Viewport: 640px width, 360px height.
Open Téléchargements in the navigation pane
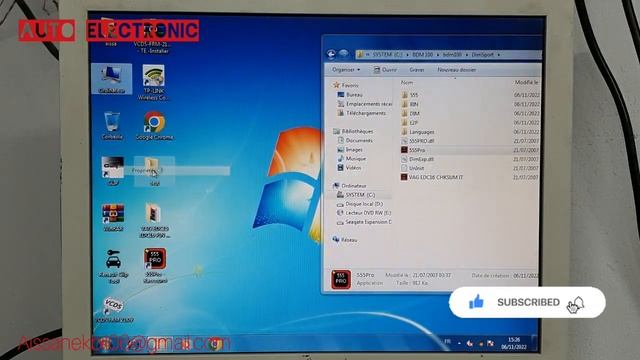point(362,113)
